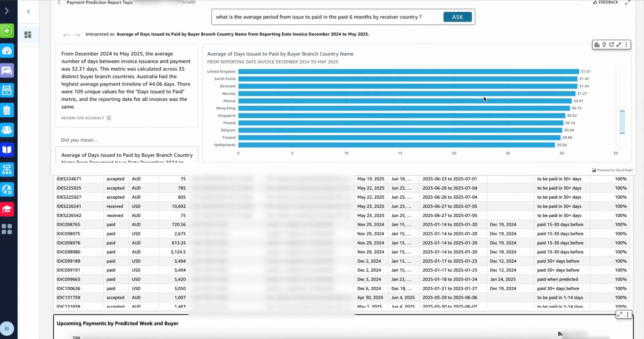The width and height of the screenshot is (644, 339).
Task: Open insights with the lightbulb icon
Action: pos(604,45)
